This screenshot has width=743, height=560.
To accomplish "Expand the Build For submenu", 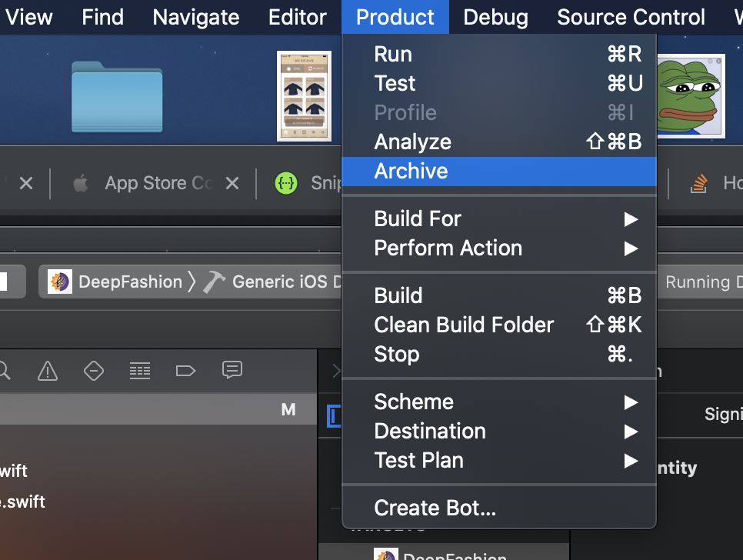I will (499, 219).
